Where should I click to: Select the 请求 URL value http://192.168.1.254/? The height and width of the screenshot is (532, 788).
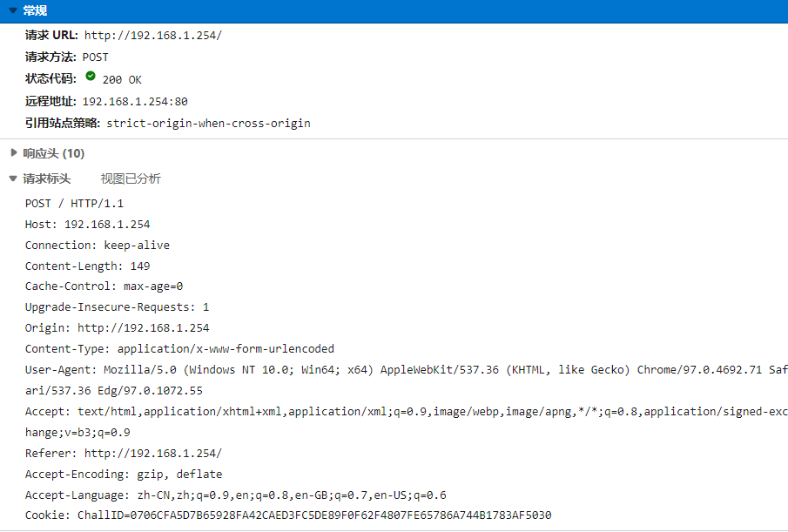pos(153,36)
